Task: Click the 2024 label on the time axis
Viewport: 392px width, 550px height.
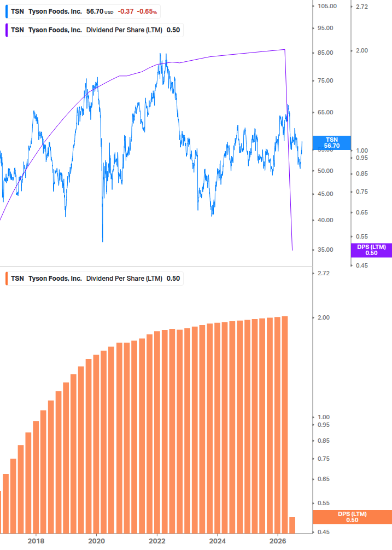Action: tap(217, 541)
